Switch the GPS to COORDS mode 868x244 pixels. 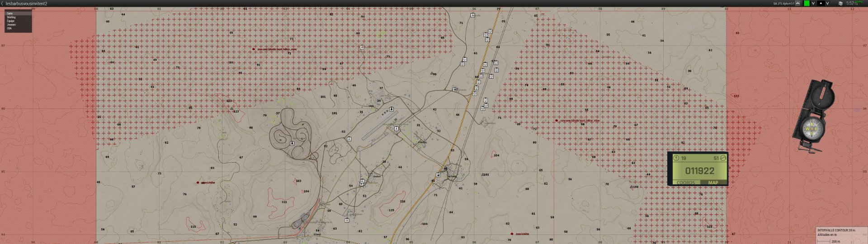coord(686,183)
